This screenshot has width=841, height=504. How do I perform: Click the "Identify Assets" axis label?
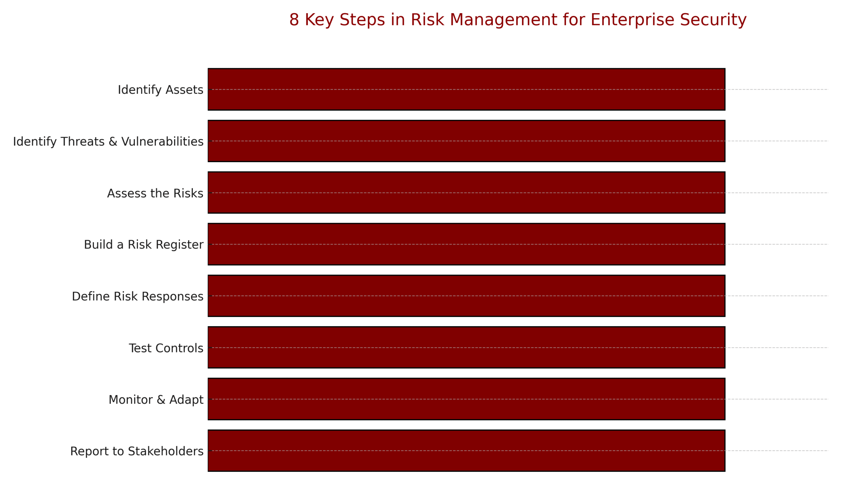click(x=160, y=90)
